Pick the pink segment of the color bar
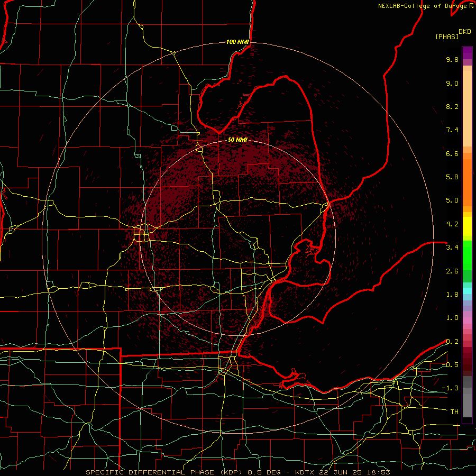Image resolution: width=476 pixels, height=476 pixels. click(x=467, y=321)
